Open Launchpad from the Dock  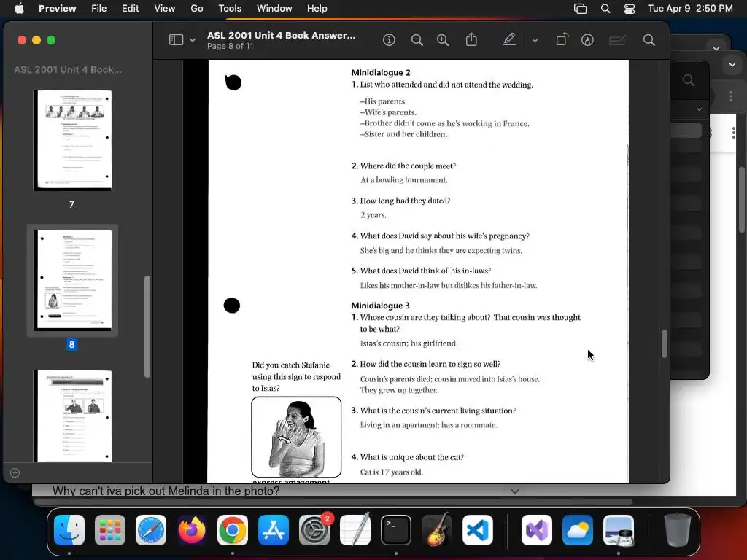point(110,530)
